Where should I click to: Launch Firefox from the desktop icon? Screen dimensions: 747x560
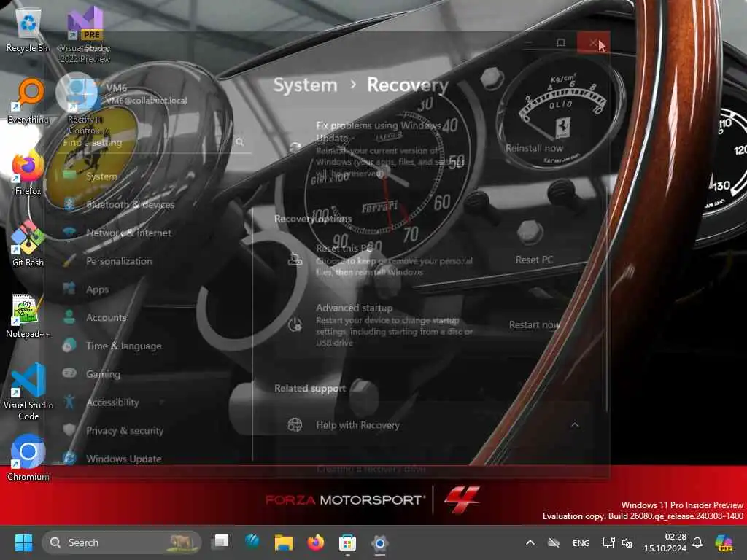(x=28, y=172)
